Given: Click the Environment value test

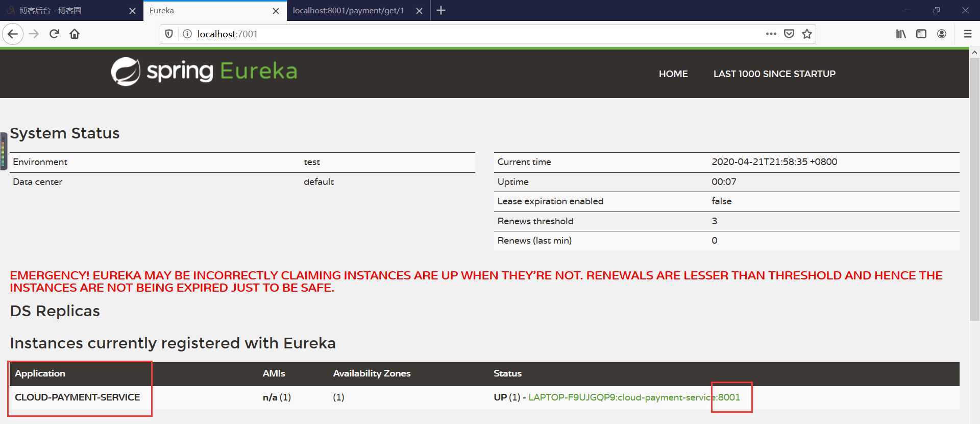Looking at the screenshot, I should click(x=311, y=162).
